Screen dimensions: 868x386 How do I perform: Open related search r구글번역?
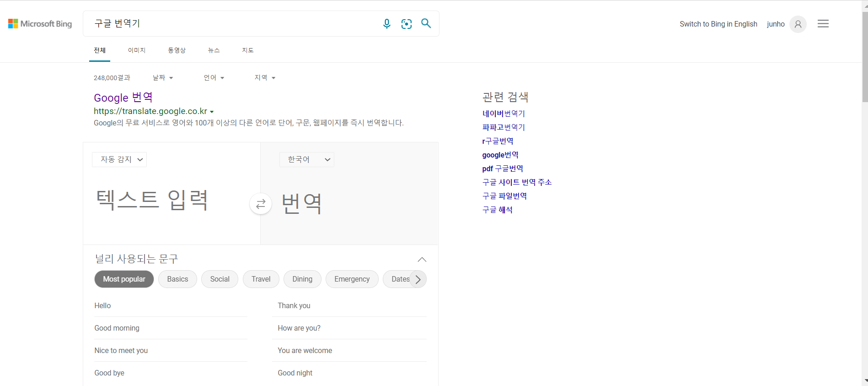point(498,141)
